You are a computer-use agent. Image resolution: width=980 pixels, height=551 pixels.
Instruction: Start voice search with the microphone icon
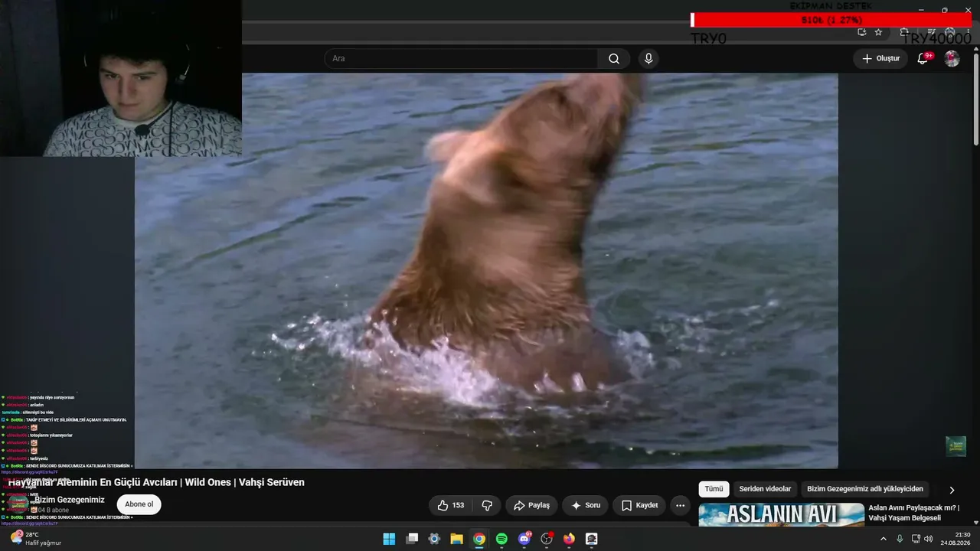pyautogui.click(x=648, y=59)
